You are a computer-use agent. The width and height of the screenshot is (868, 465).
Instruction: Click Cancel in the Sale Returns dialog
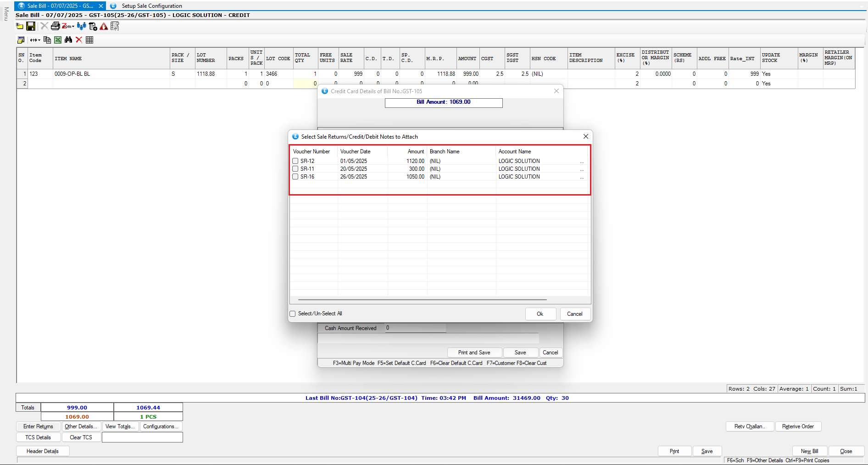(x=574, y=314)
